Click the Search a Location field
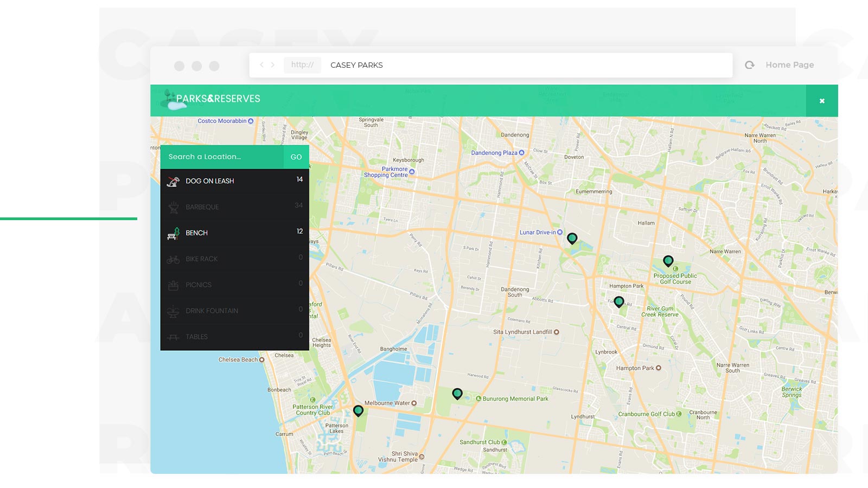Image resolution: width=868 pixels, height=488 pixels. pos(222,157)
